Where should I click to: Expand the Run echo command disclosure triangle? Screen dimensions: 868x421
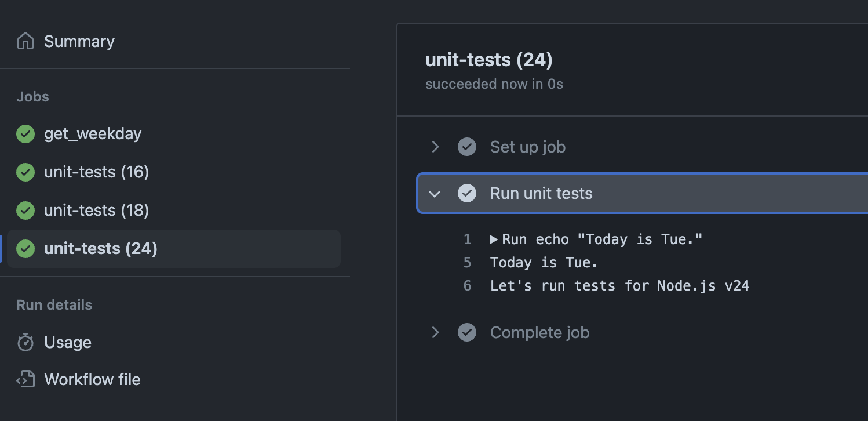pyautogui.click(x=494, y=239)
